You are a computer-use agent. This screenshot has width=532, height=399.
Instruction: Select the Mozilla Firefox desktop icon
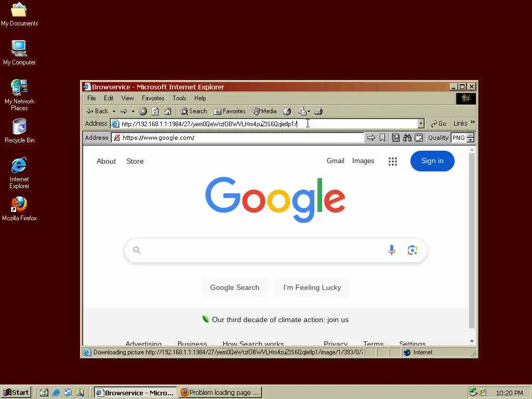(19, 209)
